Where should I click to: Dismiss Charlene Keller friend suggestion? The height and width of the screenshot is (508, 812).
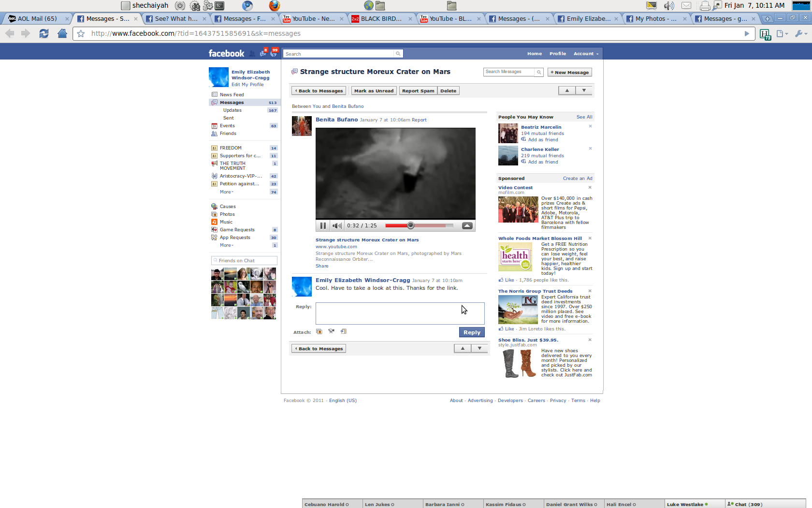click(x=590, y=149)
